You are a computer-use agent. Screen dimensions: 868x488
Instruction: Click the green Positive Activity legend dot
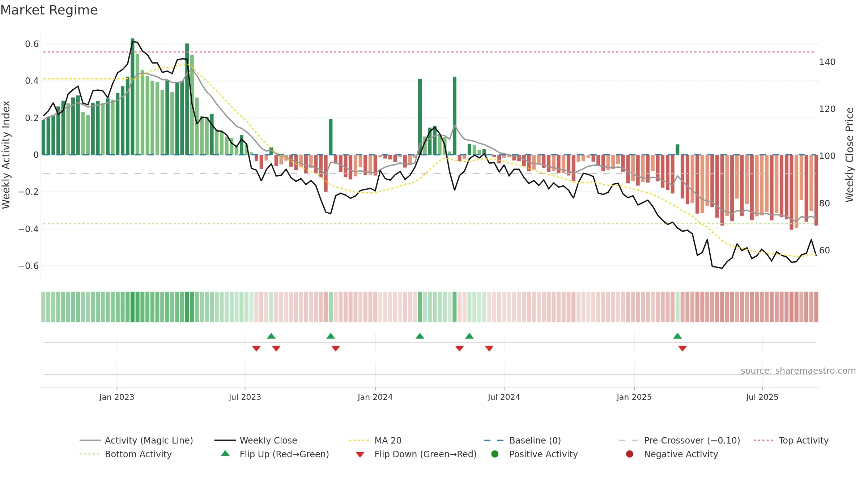pos(495,454)
